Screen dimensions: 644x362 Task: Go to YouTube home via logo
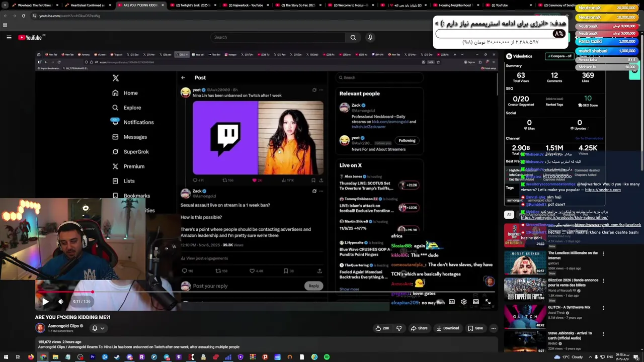[30, 37]
